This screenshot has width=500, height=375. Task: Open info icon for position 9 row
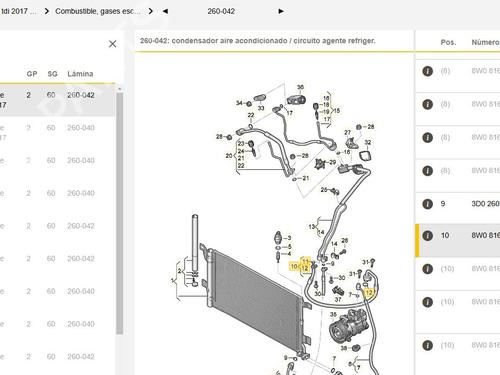[428, 204]
